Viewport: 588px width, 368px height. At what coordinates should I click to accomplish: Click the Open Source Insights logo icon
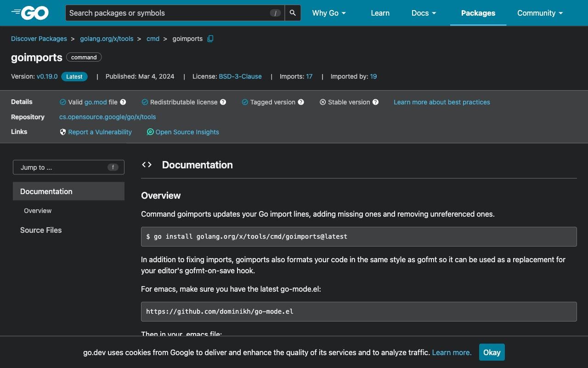(x=150, y=132)
